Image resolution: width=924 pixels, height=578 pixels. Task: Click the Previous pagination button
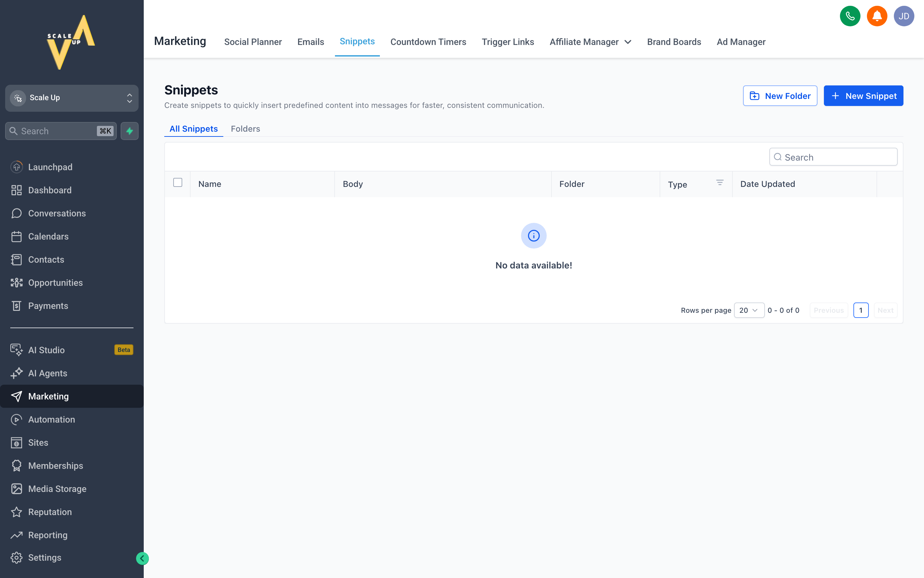pos(828,310)
